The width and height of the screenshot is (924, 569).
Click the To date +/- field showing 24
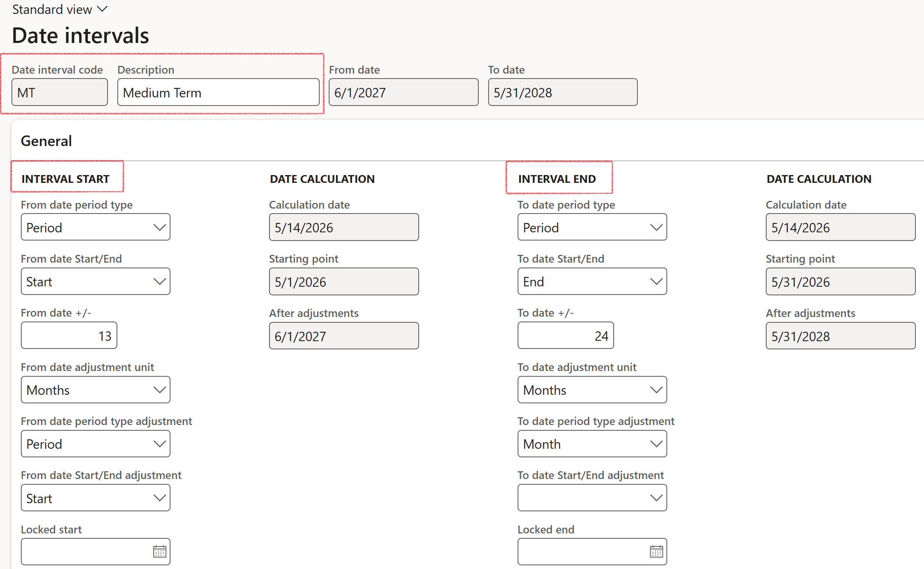click(x=566, y=335)
